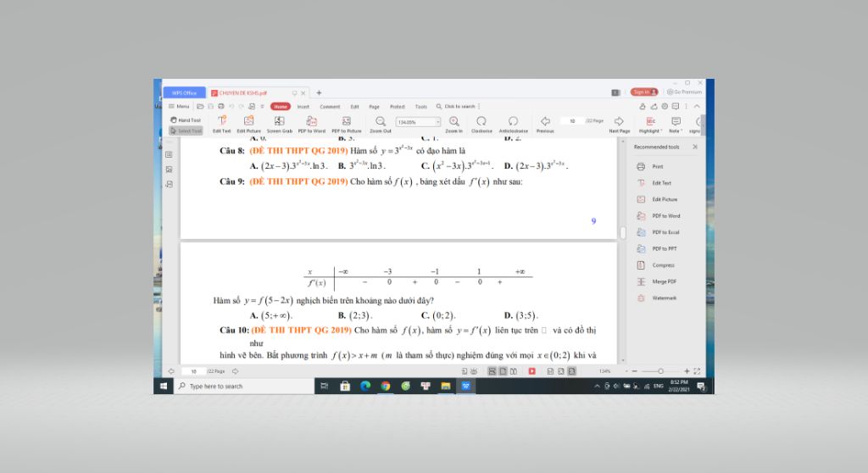Switch to the Edit tab
The height and width of the screenshot is (473, 868).
pyautogui.click(x=355, y=106)
